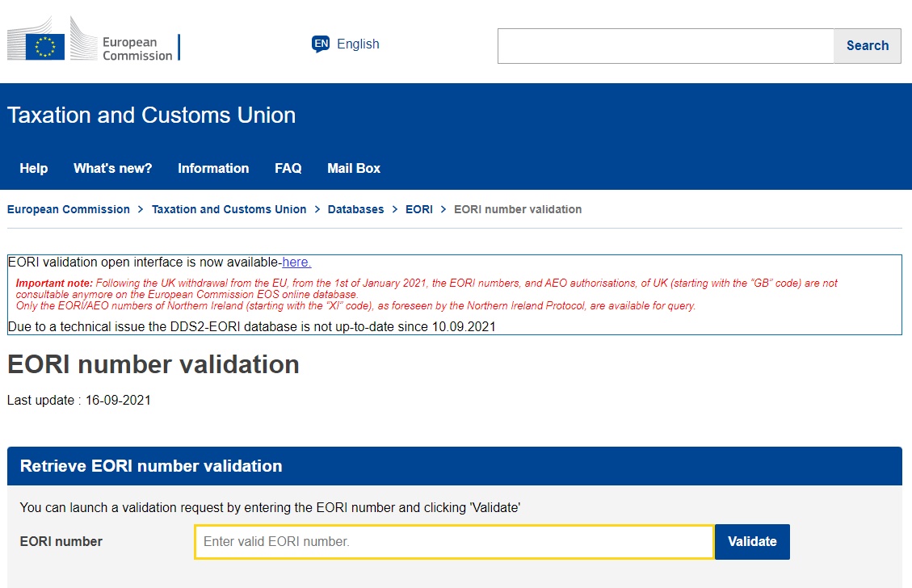Open the Information menu item
This screenshot has height=588, width=912.
click(x=213, y=169)
